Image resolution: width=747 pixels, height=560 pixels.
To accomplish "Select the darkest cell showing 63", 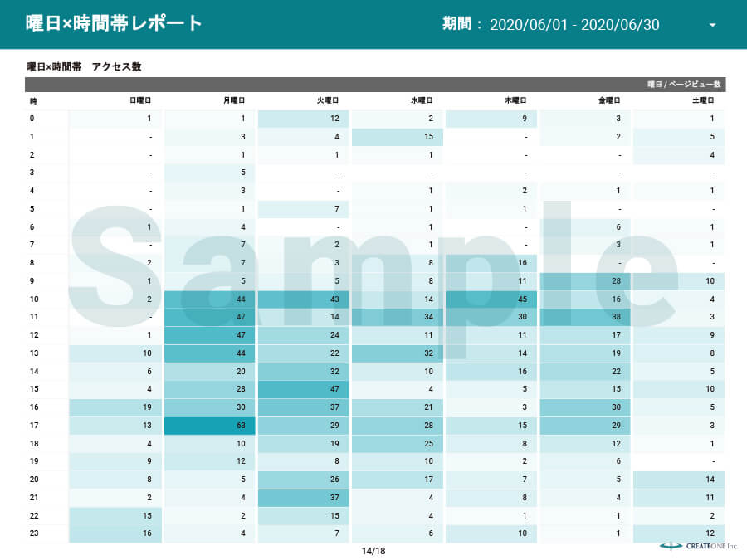I will pyautogui.click(x=208, y=425).
